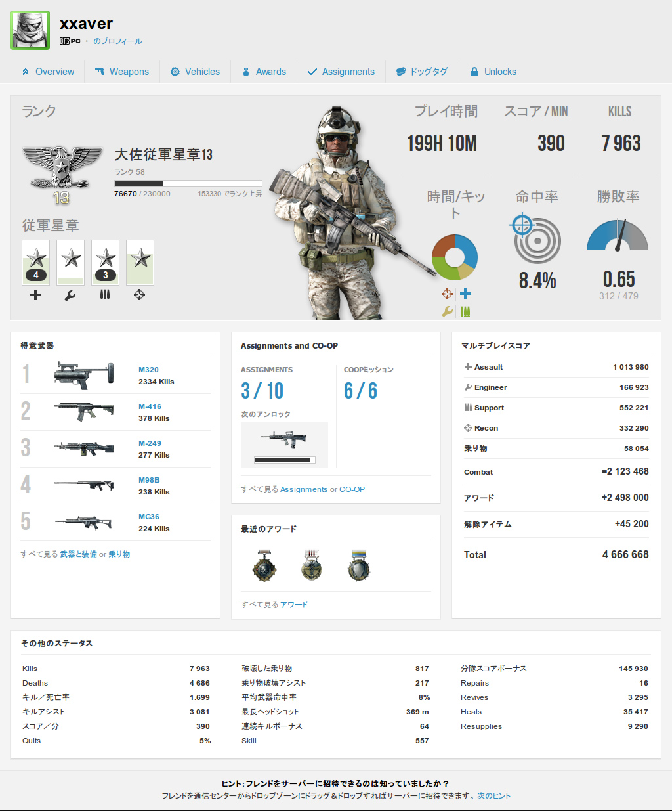Image resolution: width=672 pixels, height=811 pixels.
Task: Open the Vehicles tab
Action: [195, 72]
